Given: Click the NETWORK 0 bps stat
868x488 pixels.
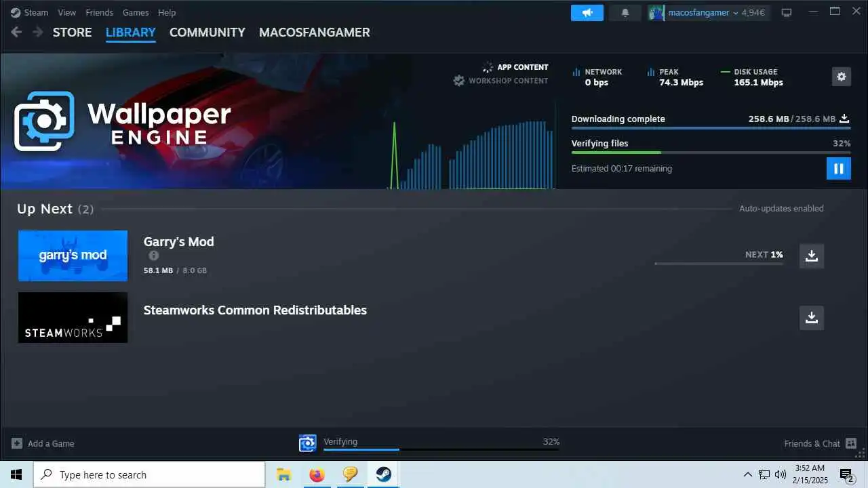Looking at the screenshot, I should pyautogui.click(x=597, y=77).
